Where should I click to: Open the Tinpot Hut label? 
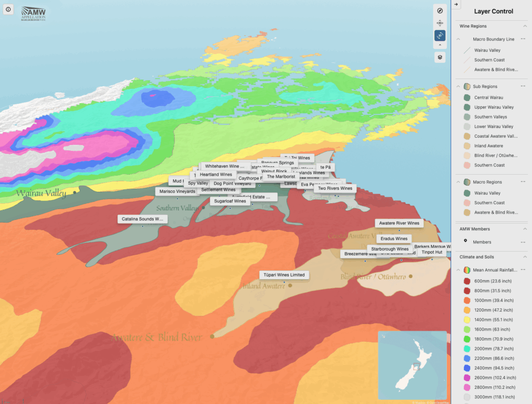[x=432, y=252]
